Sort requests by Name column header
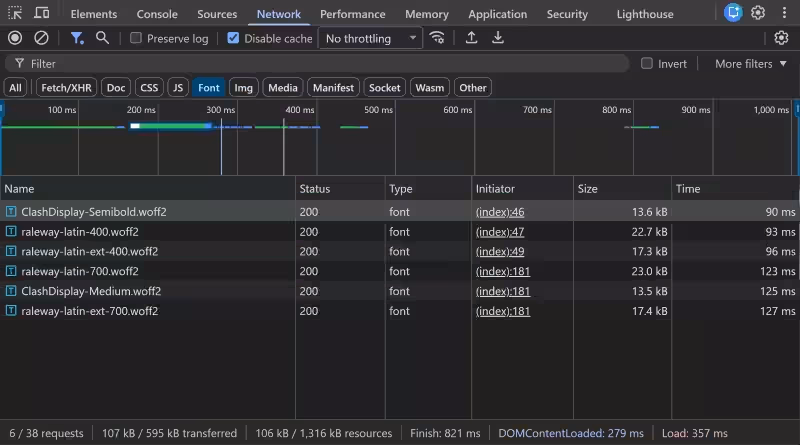Viewport: 800px width, 445px height. coord(147,189)
